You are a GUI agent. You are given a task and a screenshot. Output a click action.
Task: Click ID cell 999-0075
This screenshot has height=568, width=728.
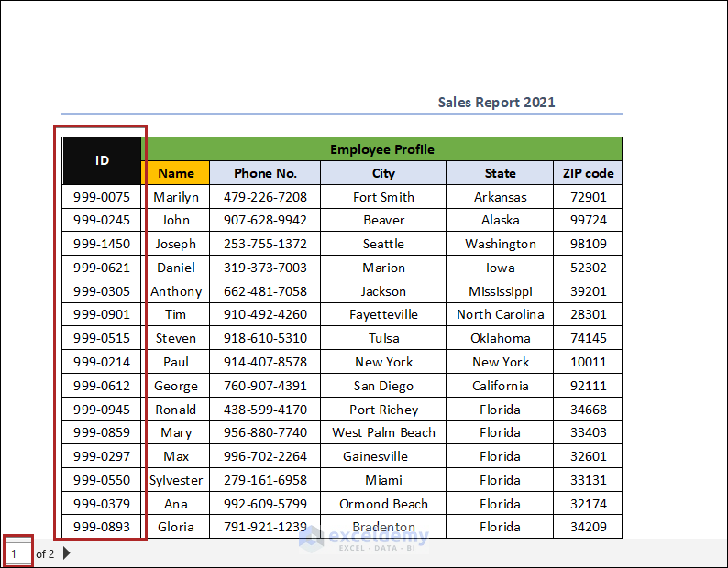point(102,197)
